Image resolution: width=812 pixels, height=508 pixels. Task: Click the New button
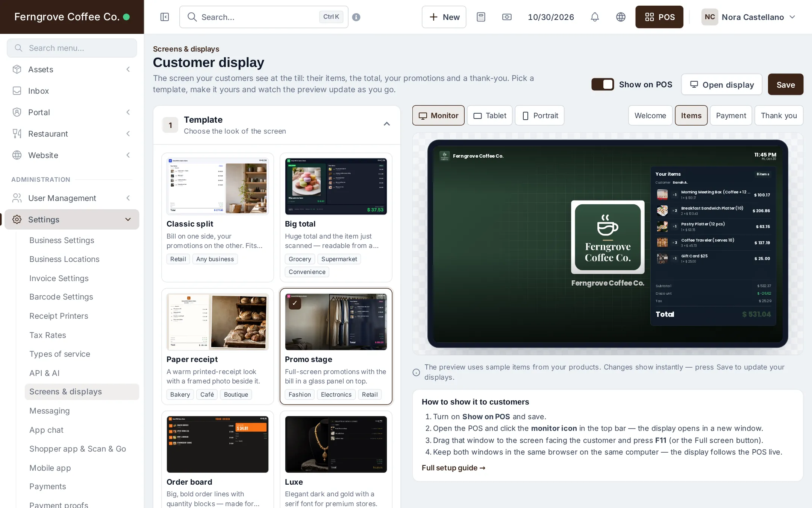tap(444, 17)
